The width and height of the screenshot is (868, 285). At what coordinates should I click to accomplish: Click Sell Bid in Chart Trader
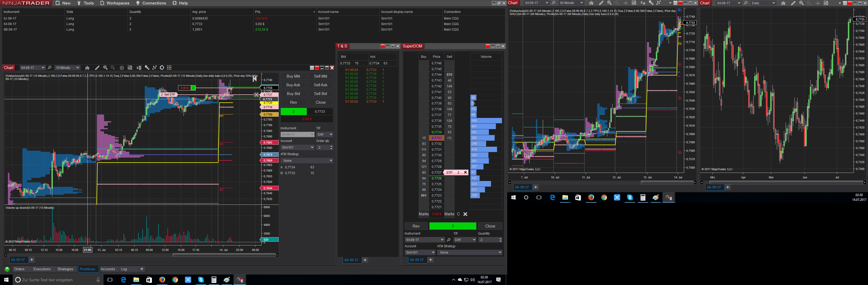320,94
